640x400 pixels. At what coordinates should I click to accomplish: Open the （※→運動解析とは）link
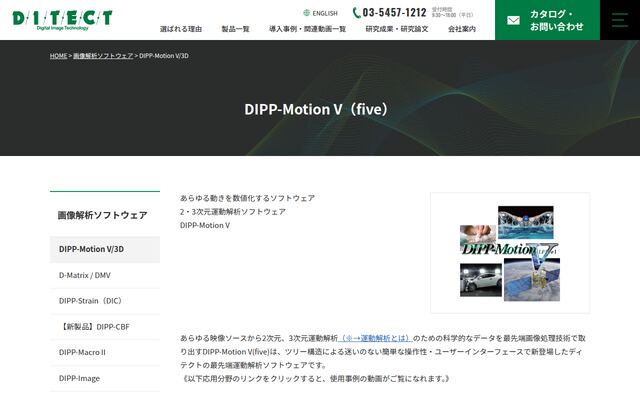click(375, 338)
